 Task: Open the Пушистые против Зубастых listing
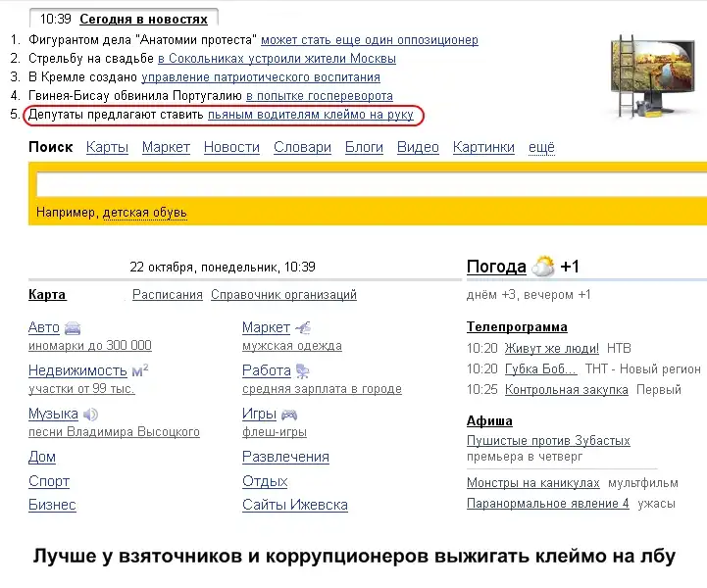coord(548,441)
